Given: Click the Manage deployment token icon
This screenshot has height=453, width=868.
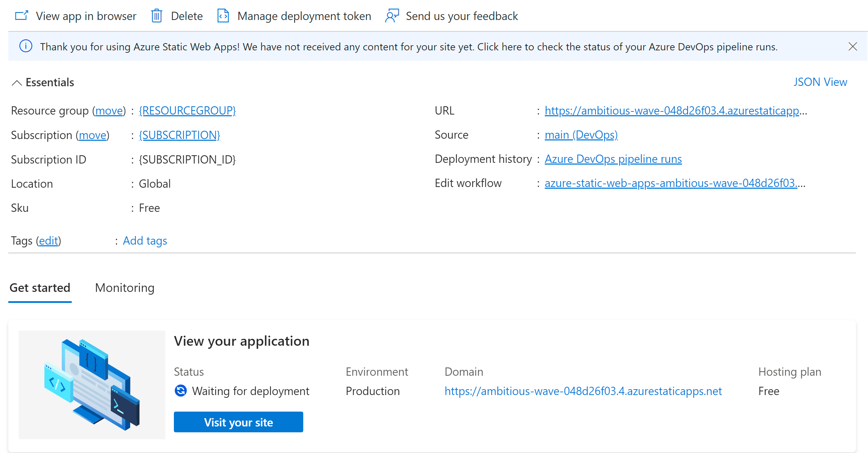Looking at the screenshot, I should click(x=223, y=16).
